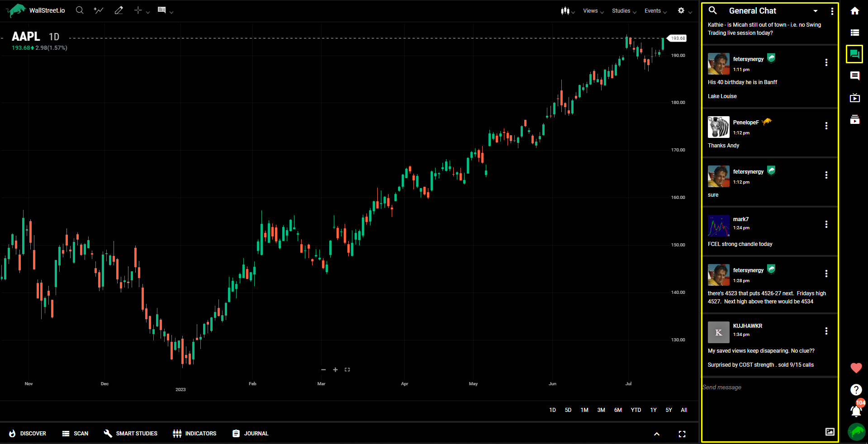Open options for fetersynergy 'sure' message

coord(826,175)
